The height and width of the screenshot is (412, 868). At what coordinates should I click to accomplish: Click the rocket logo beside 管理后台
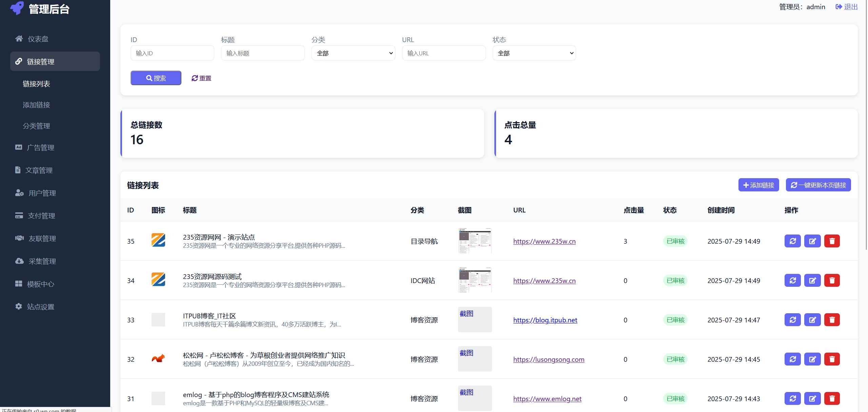[x=17, y=8]
